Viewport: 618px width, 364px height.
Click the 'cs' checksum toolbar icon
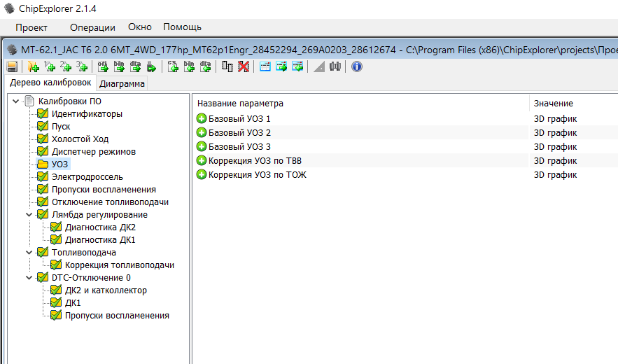(x=172, y=66)
